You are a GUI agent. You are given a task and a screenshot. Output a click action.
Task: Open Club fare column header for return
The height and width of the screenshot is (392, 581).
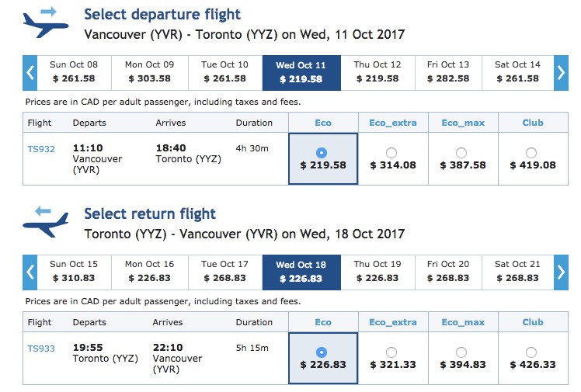click(x=533, y=322)
